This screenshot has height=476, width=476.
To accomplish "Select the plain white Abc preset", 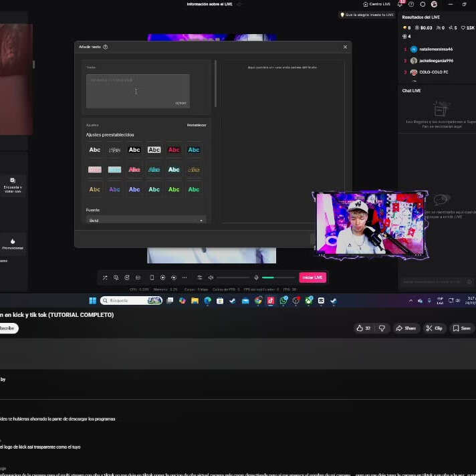I will (x=95, y=150).
